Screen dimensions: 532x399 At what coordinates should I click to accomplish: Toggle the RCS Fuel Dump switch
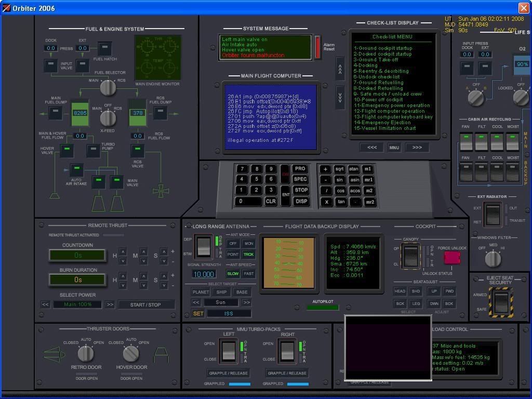pyautogui.click(x=160, y=113)
